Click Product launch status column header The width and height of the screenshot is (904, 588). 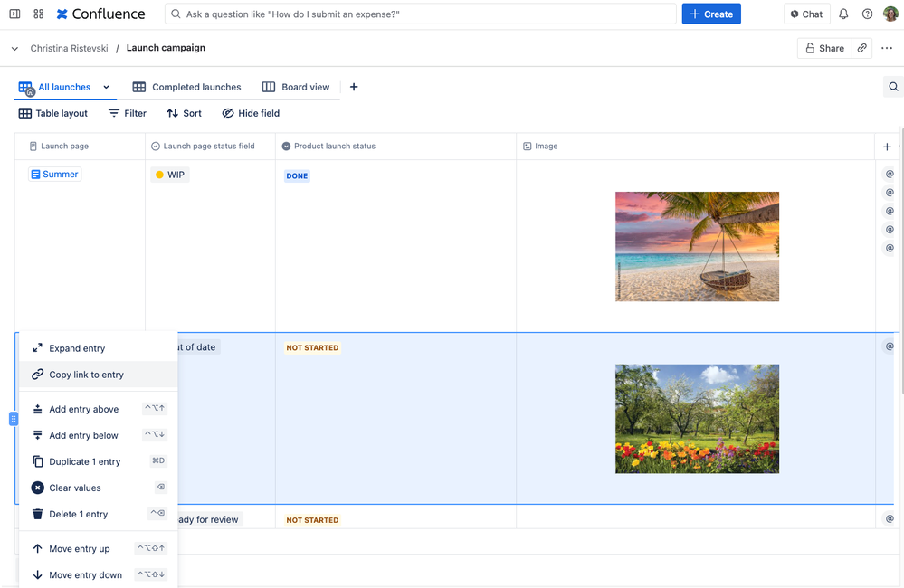395,147
